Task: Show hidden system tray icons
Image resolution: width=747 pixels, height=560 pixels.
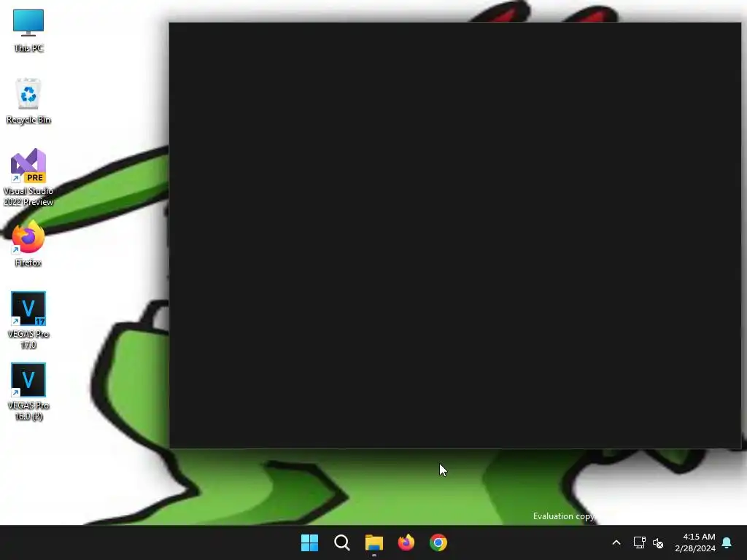Action: click(616, 542)
